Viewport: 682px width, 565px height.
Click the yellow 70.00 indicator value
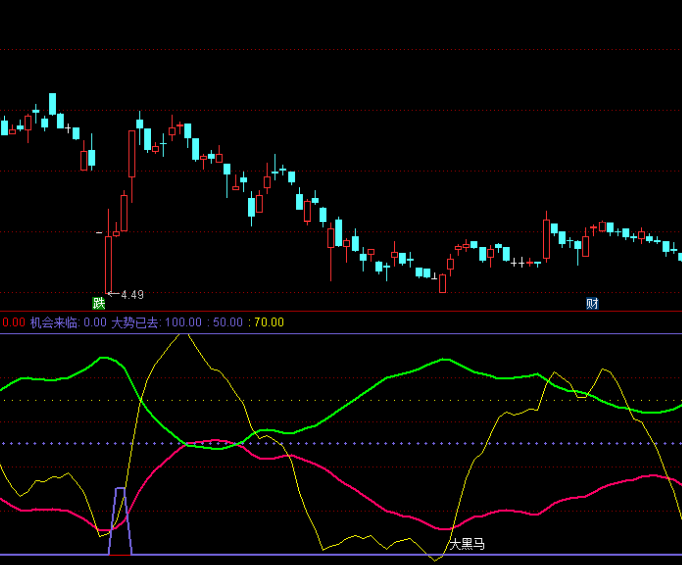point(269,322)
